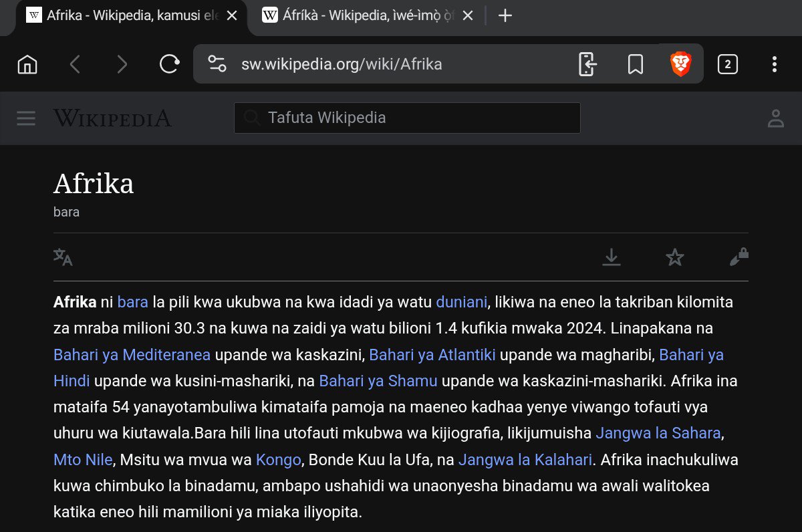Download this article
This screenshot has height=532, width=802.
(612, 257)
